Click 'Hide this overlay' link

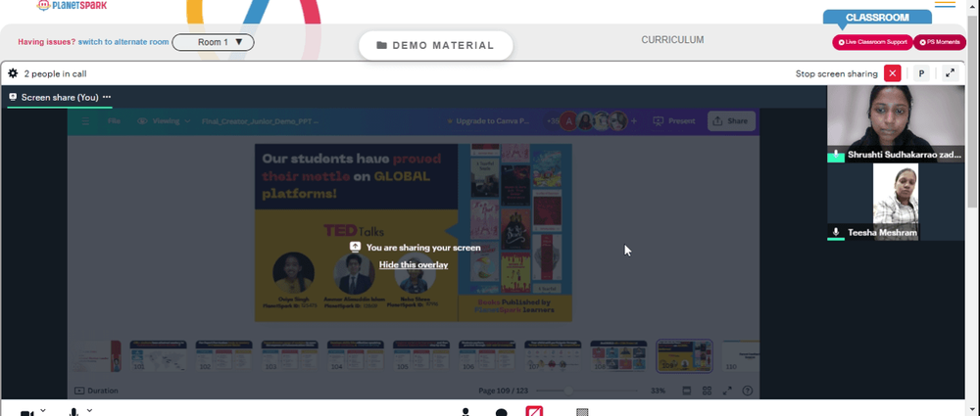click(414, 265)
